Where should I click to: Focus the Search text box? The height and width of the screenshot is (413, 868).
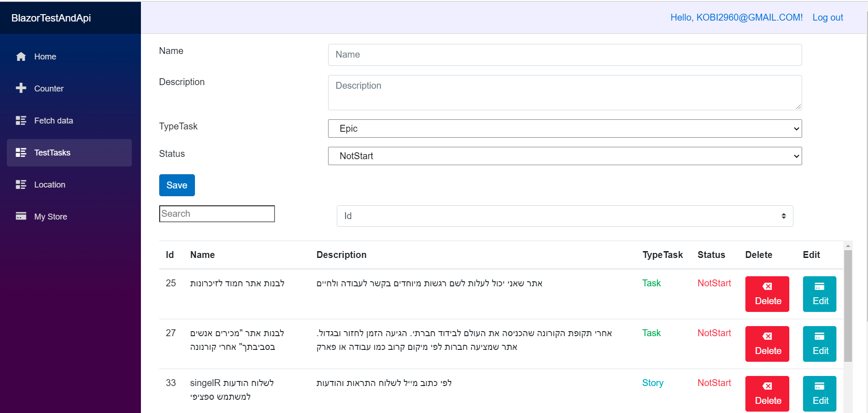pyautogui.click(x=217, y=214)
